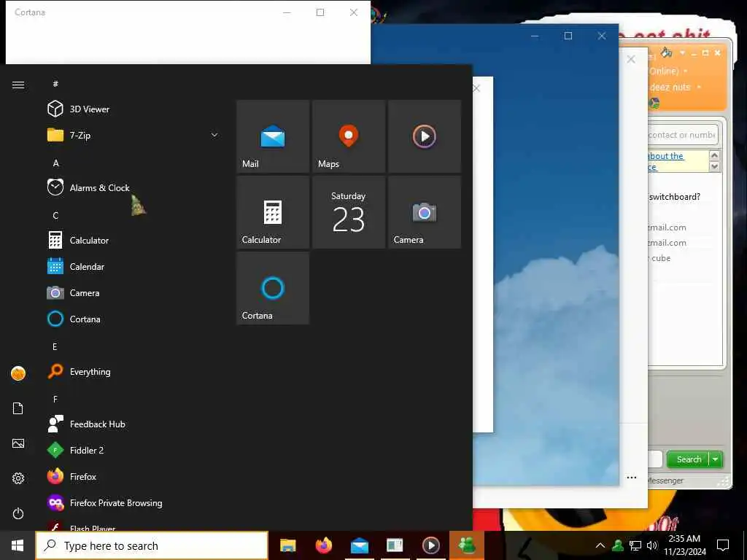747x560 pixels.
Task: Open the media player taskbar icon
Action: point(430,545)
